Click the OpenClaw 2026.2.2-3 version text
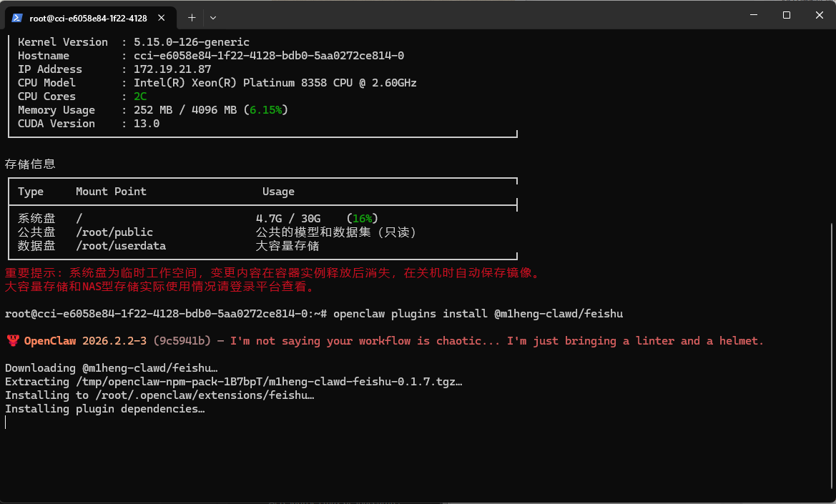The width and height of the screenshot is (836, 504). pyautogui.click(x=85, y=341)
